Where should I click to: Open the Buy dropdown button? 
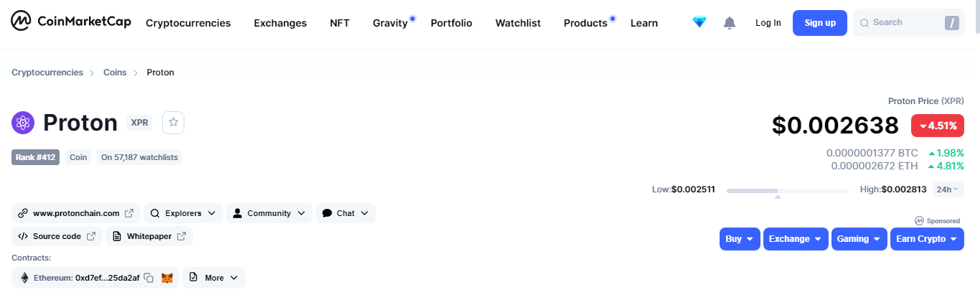(740, 239)
